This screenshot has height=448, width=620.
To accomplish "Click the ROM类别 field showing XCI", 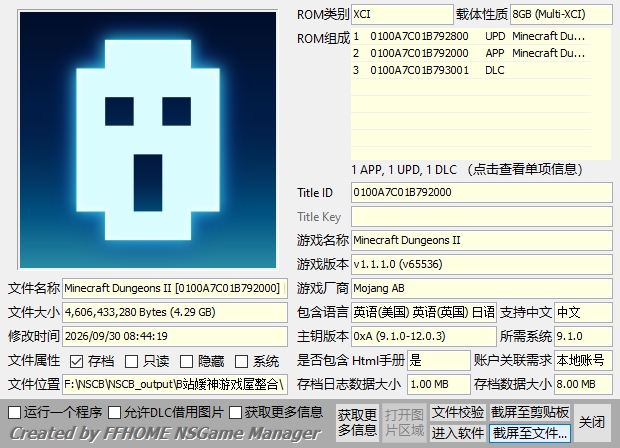I will (x=402, y=15).
